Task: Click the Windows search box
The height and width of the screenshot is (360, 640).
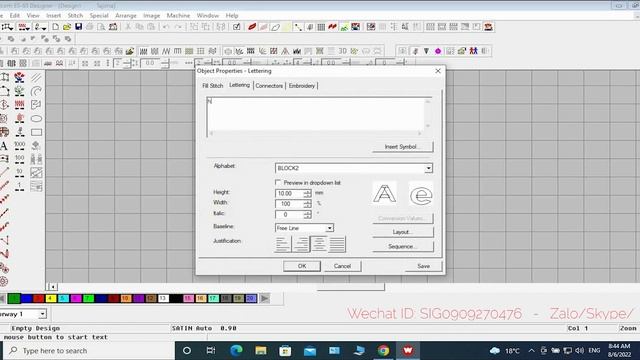Action: point(89,351)
